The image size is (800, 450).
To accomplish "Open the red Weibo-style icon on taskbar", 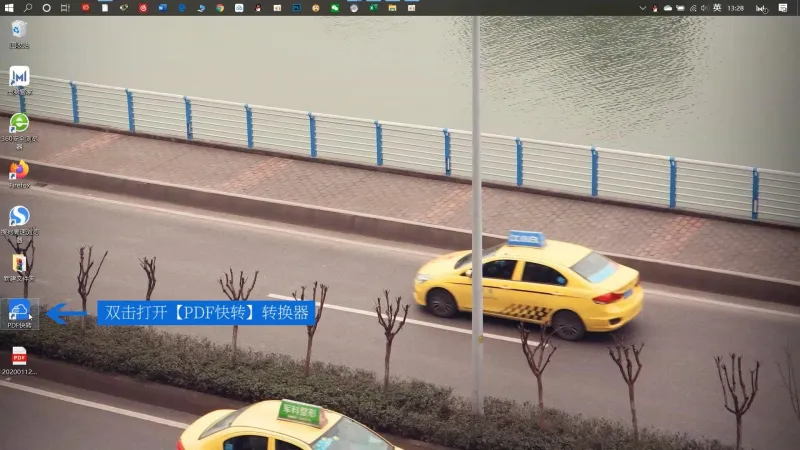I will [x=143, y=8].
